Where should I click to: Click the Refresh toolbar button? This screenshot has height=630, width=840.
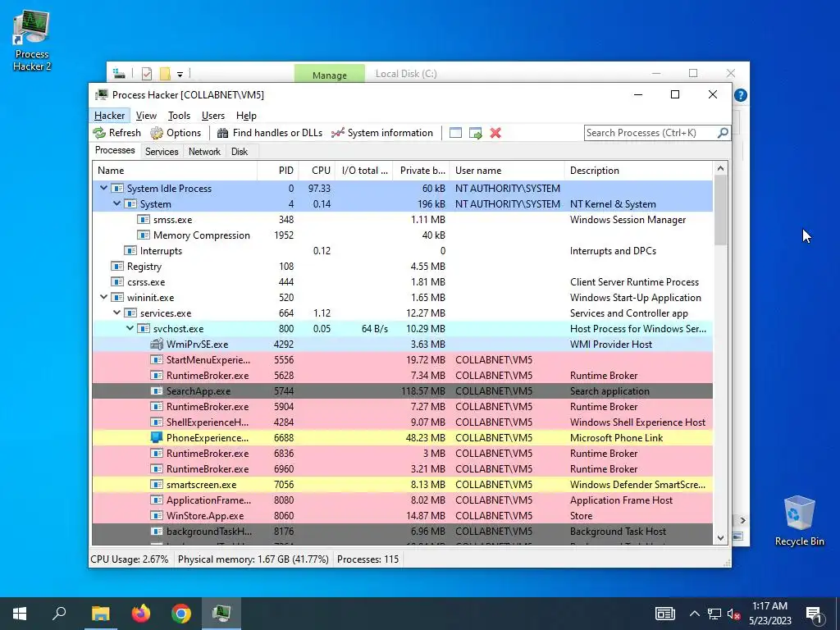point(116,133)
